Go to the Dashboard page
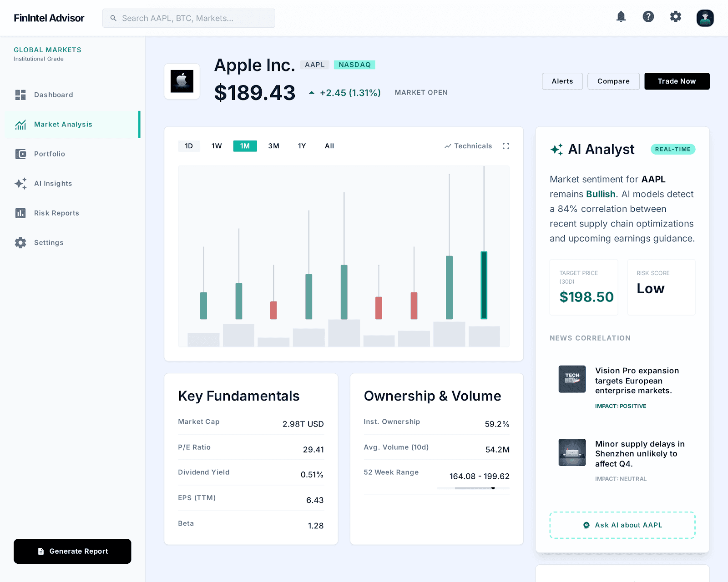Image resolution: width=728 pixels, height=582 pixels. tap(73, 95)
